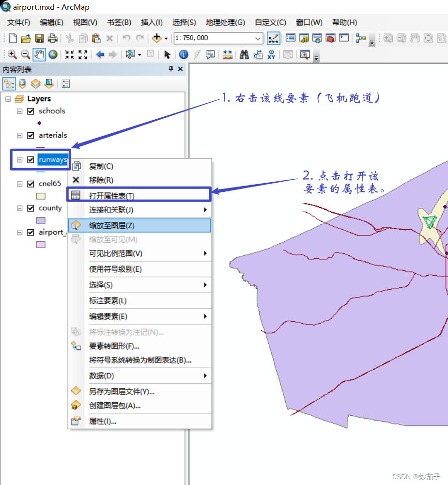Click List By Source icon

pos(22,84)
